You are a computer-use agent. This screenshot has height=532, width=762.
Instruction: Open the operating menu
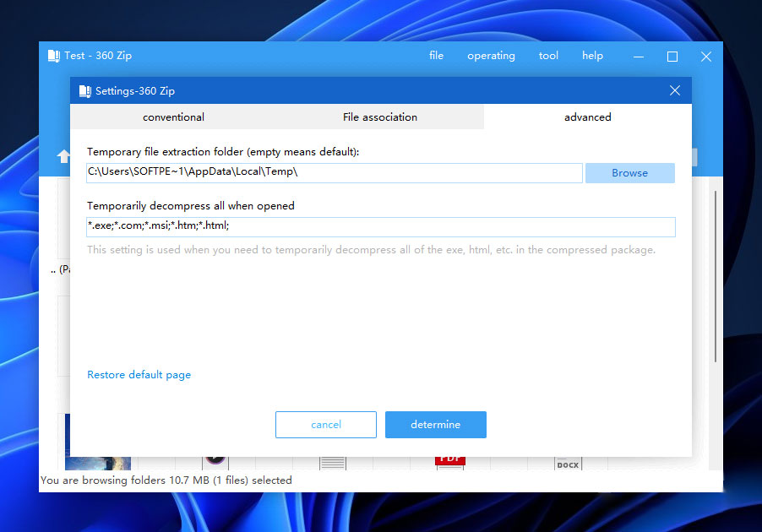[x=491, y=56]
